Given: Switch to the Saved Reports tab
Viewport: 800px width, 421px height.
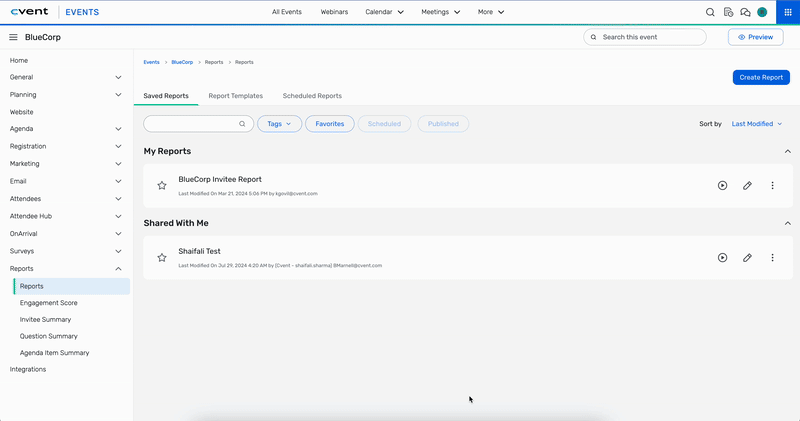Looking at the screenshot, I should click(x=166, y=96).
